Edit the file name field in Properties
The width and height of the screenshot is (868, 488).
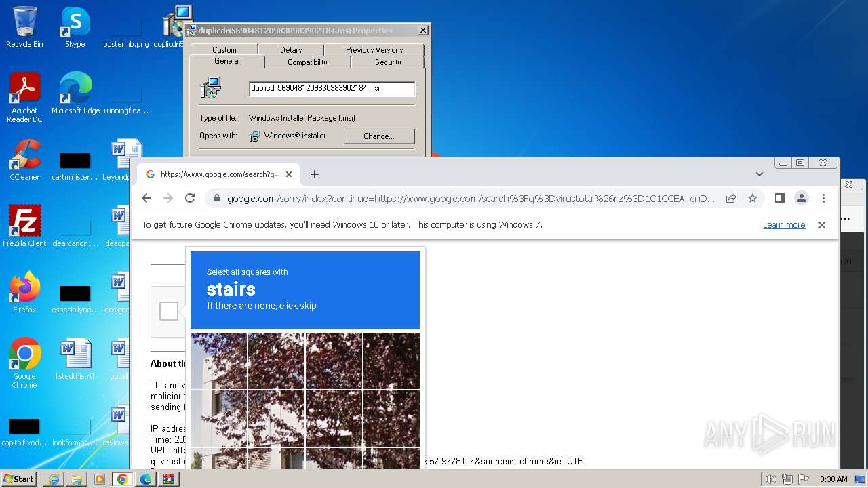[x=332, y=88]
